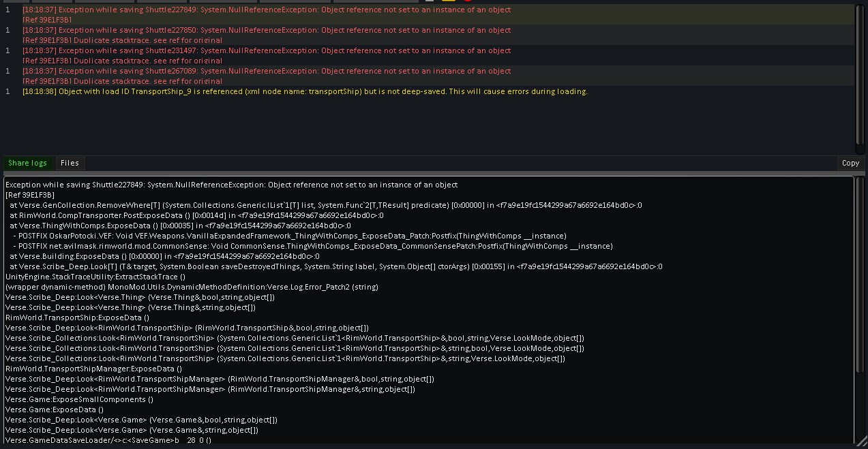Click the CompTransporter.PostExposeData stack line

(x=196, y=215)
